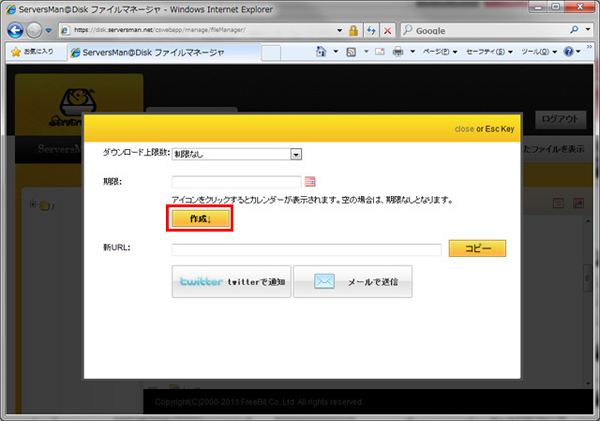This screenshot has width=600, height=421.
Task: Click the list view icon in file panel
Action: (x=558, y=203)
